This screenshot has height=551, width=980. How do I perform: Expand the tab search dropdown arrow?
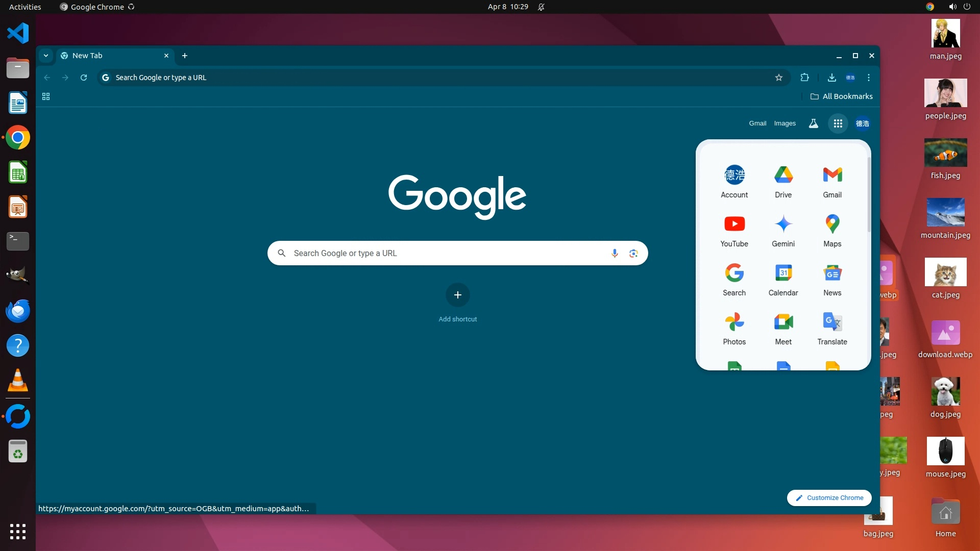pos(46,56)
